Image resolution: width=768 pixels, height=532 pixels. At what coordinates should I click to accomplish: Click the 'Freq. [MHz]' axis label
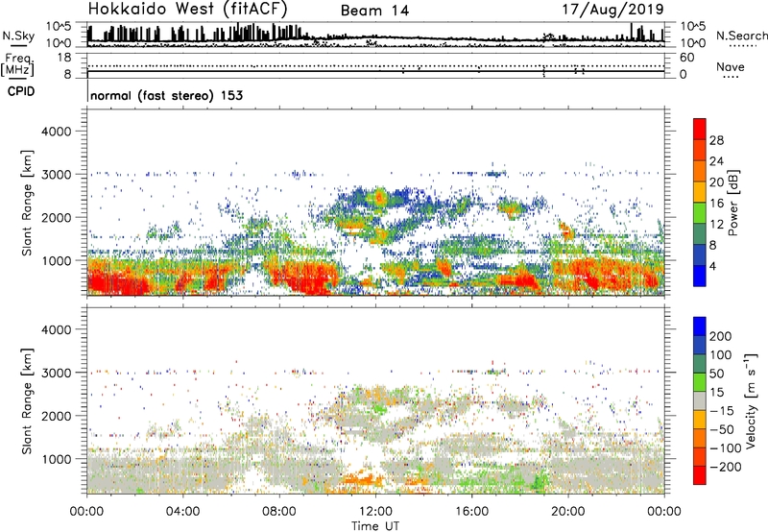pos(18,65)
